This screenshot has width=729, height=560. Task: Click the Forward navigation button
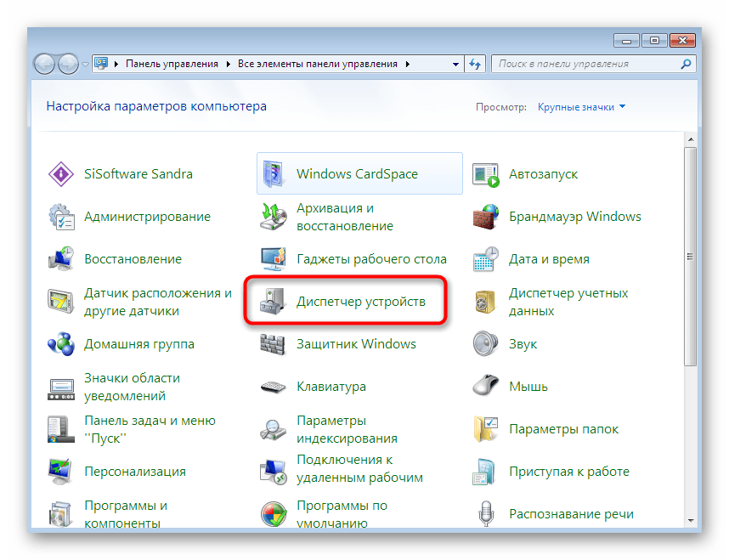(68, 65)
